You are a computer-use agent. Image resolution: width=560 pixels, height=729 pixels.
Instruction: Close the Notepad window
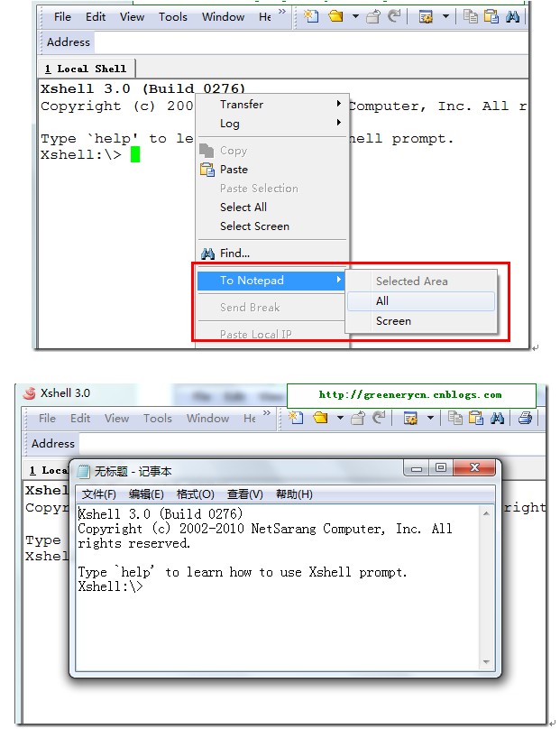point(473,467)
